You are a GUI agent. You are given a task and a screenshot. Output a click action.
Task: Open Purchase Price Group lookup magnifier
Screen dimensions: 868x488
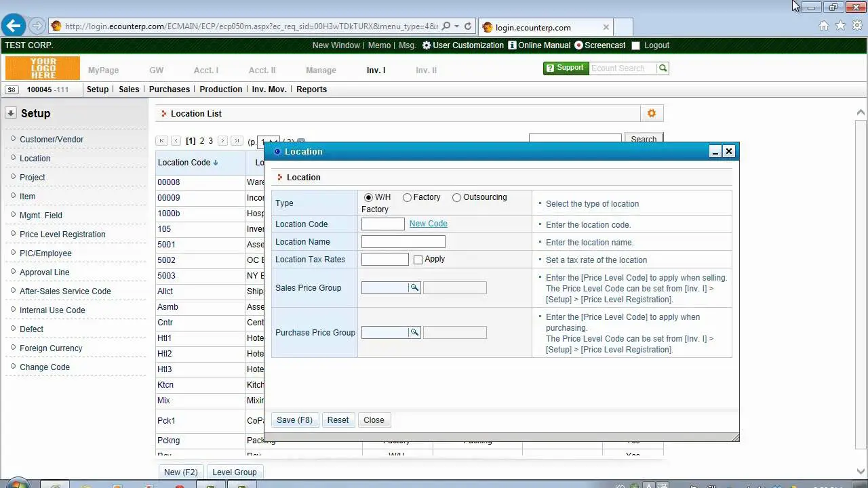pyautogui.click(x=414, y=333)
